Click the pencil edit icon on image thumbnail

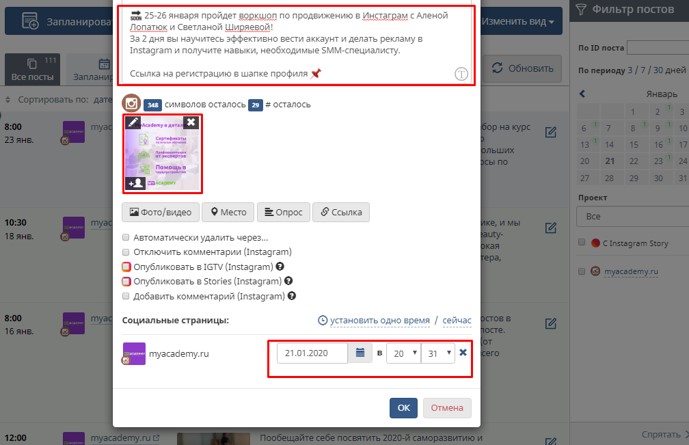134,122
